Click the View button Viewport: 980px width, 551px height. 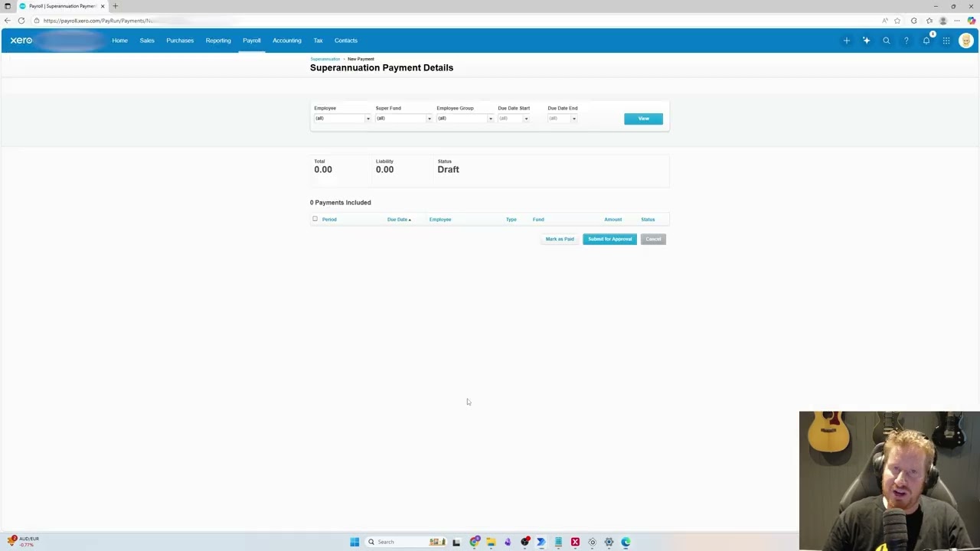click(x=643, y=119)
